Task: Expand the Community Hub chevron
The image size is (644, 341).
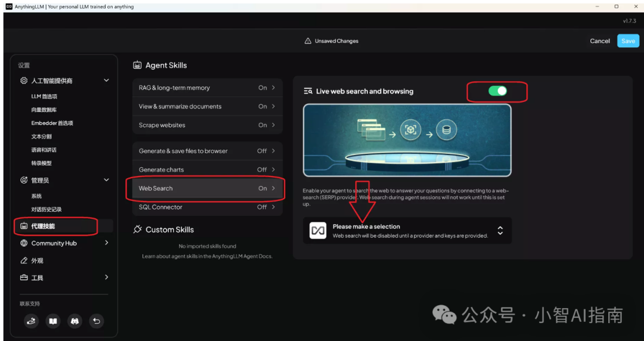Action: (106, 243)
